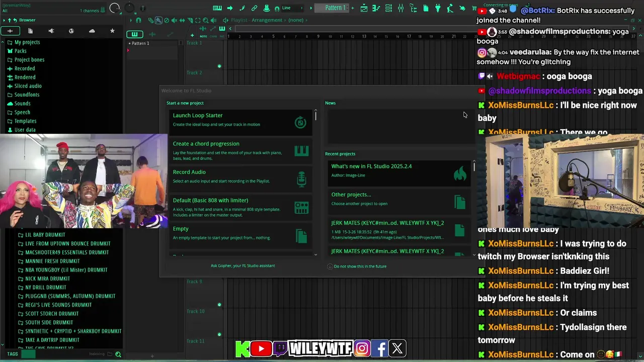This screenshot has height=362, width=644.
Task: Open browser Online globe tab icon
Action: tap(71, 31)
